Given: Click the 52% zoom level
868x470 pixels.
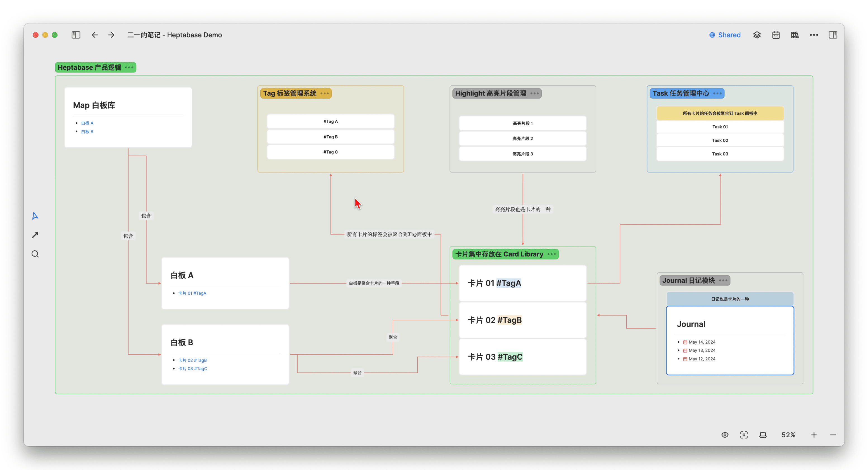Looking at the screenshot, I should [788, 435].
